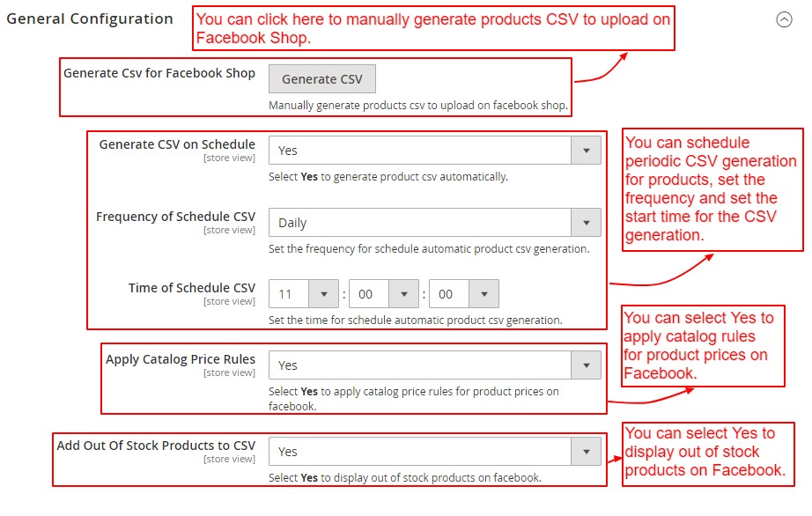
Task: Click the Generate Csv for Facebook Shop label
Action: [x=159, y=73]
